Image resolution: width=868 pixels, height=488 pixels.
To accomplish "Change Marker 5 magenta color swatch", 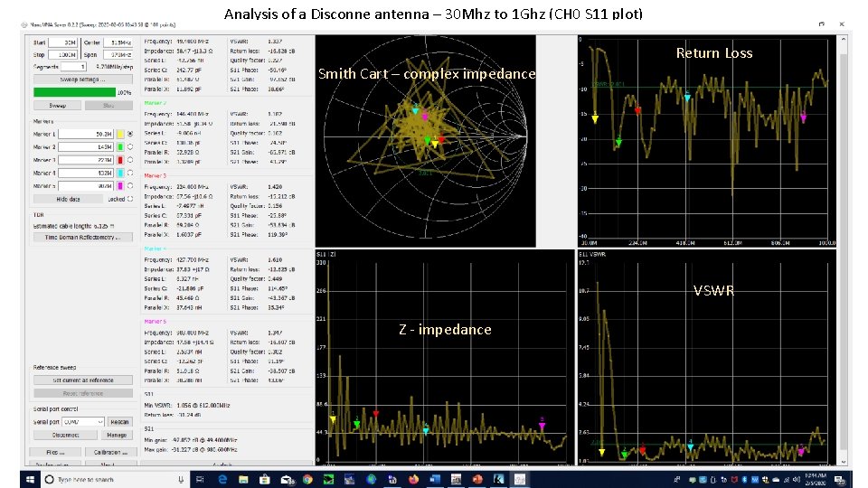I will (119, 186).
